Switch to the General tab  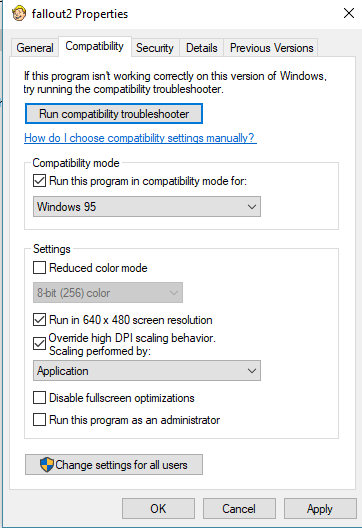[35, 48]
